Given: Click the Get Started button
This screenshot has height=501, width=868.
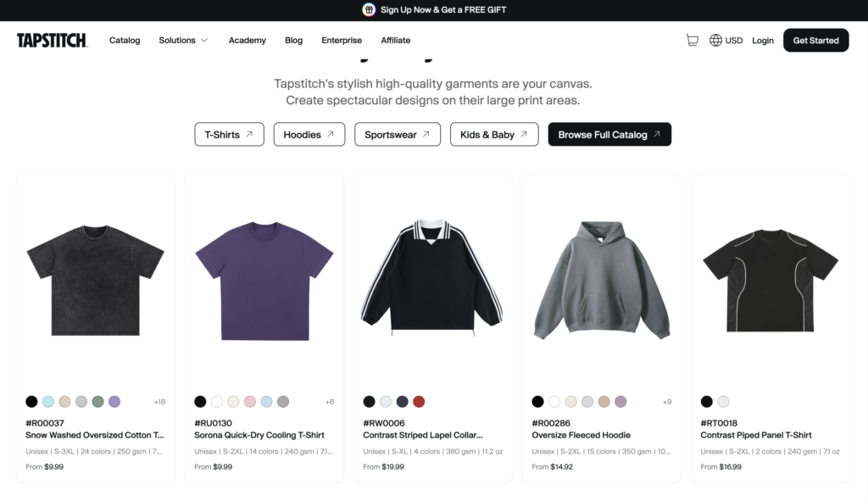Looking at the screenshot, I should click(x=815, y=40).
